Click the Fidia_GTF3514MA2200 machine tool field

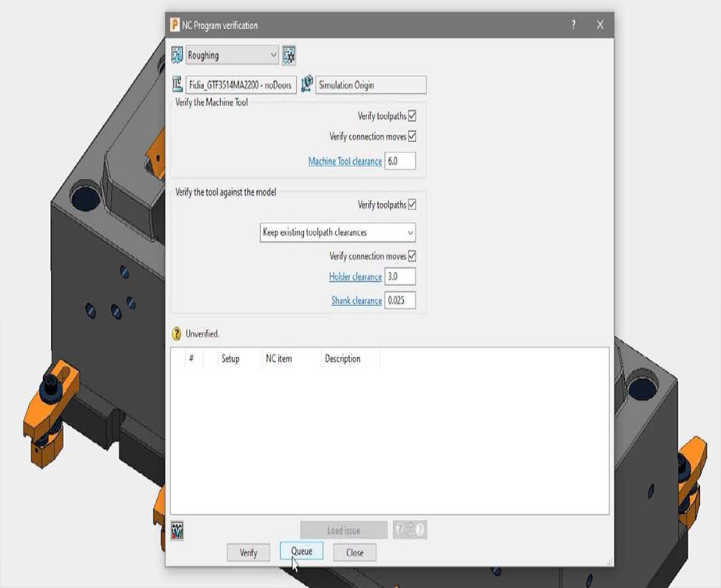pos(241,85)
